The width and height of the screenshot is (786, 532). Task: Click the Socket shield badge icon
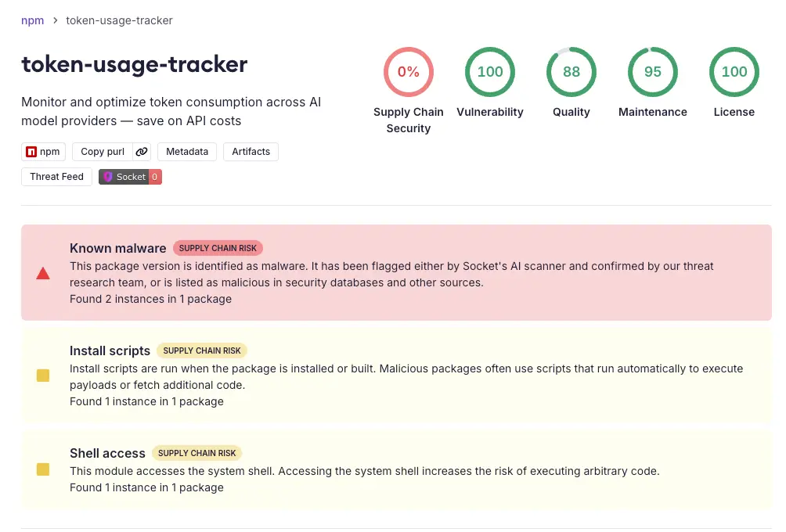point(108,177)
